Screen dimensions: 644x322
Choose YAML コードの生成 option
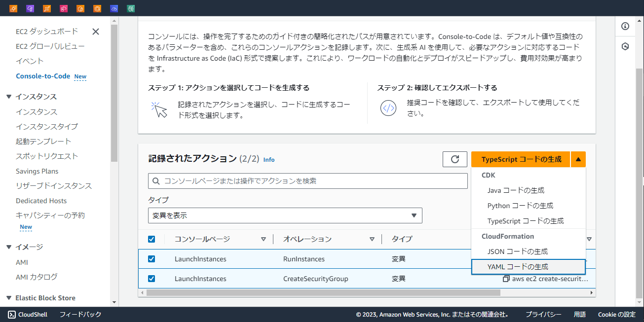point(529,267)
